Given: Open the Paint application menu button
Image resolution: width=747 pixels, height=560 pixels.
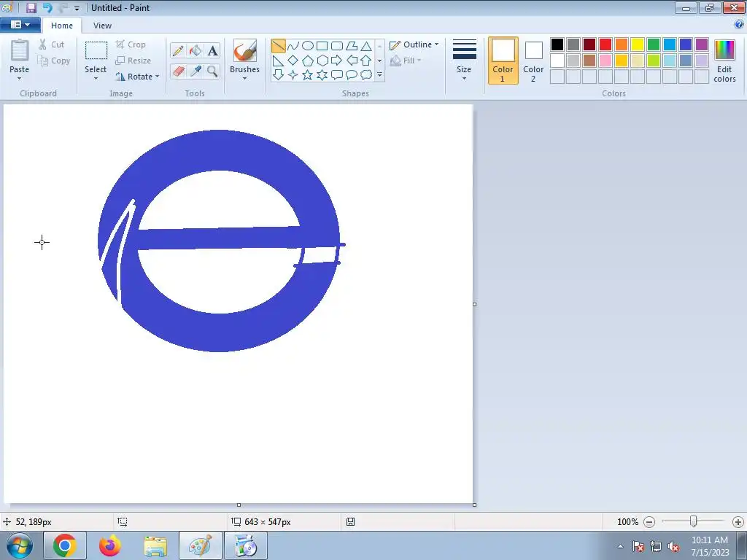Looking at the screenshot, I should pos(20,25).
